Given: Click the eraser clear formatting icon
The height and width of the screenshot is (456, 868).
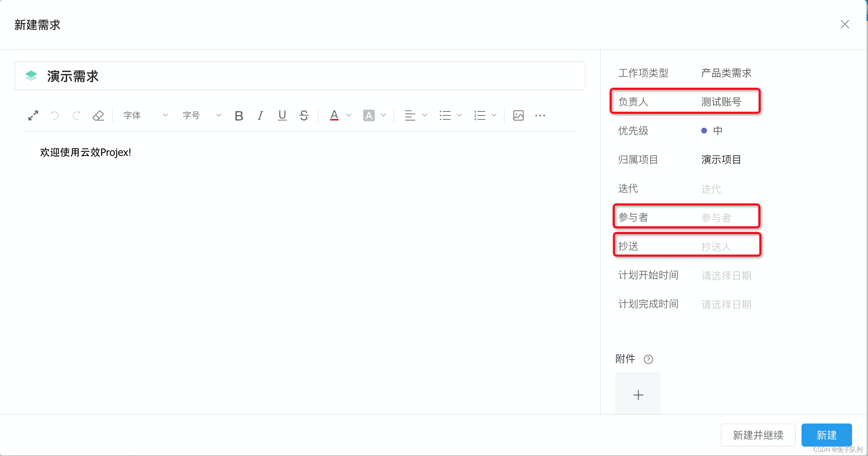Looking at the screenshot, I should pos(98,115).
